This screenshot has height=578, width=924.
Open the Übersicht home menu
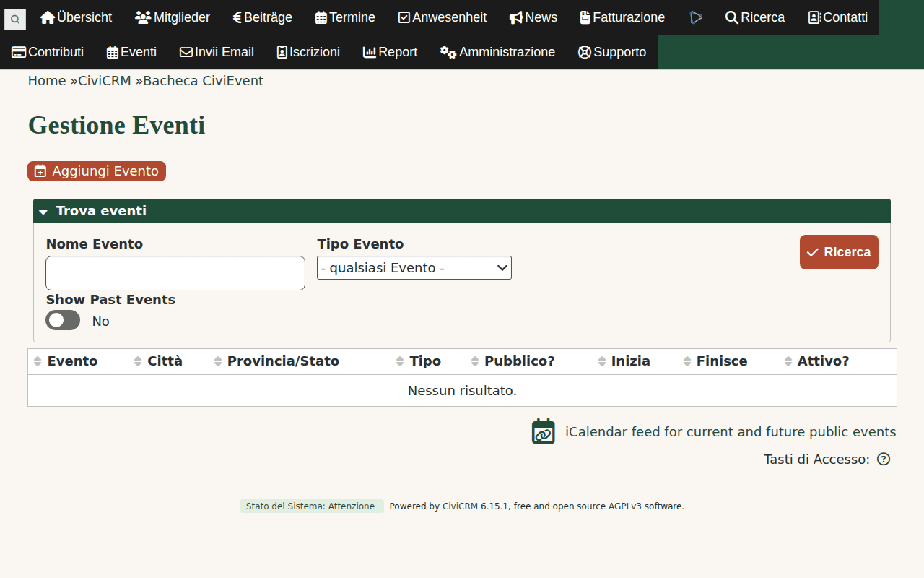(x=77, y=17)
